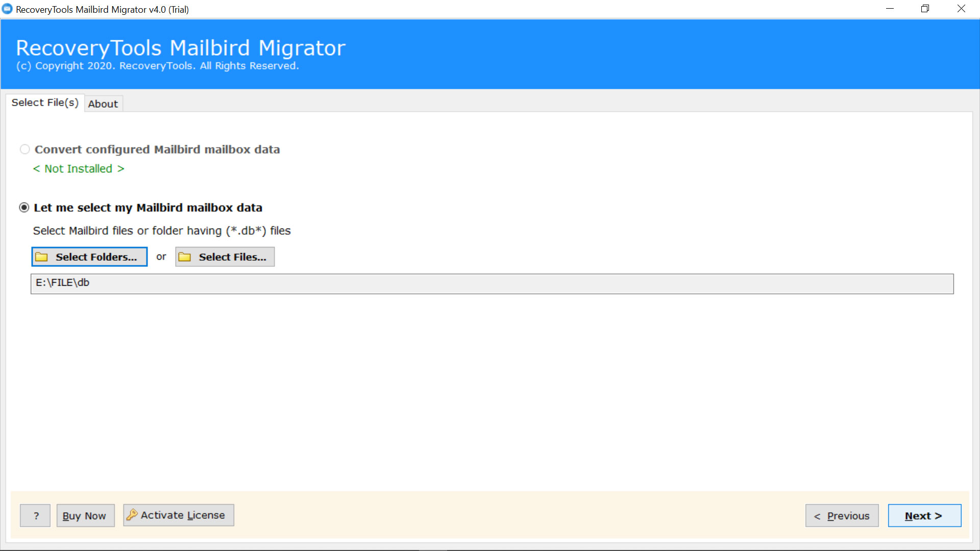Click the E:\FILE\db path field

(x=492, y=284)
